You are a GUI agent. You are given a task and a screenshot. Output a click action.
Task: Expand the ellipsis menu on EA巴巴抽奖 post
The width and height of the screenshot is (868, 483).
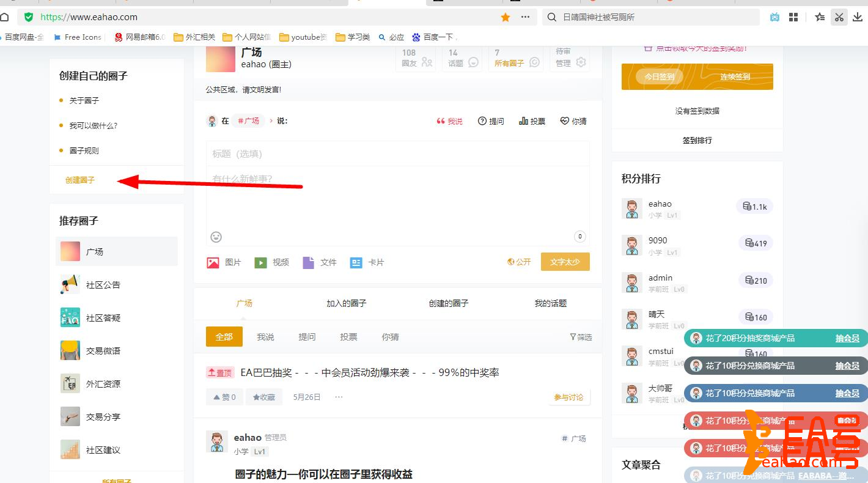pos(339,397)
